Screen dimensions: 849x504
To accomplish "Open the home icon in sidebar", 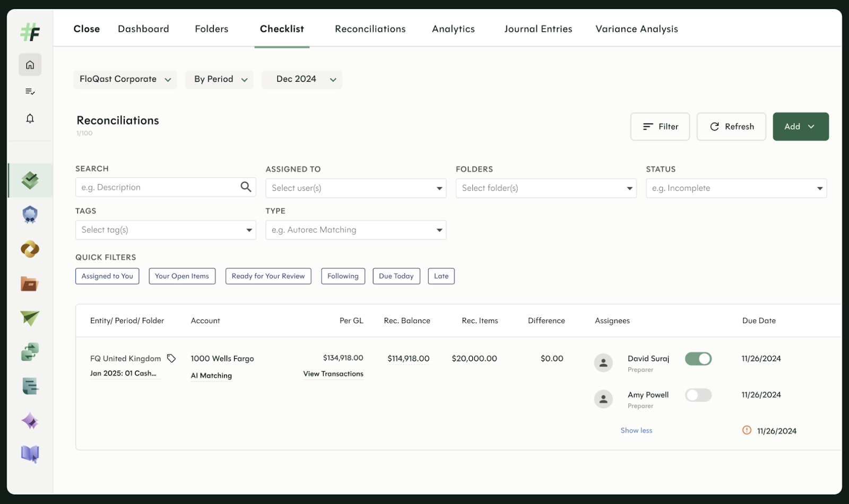I will pyautogui.click(x=30, y=65).
